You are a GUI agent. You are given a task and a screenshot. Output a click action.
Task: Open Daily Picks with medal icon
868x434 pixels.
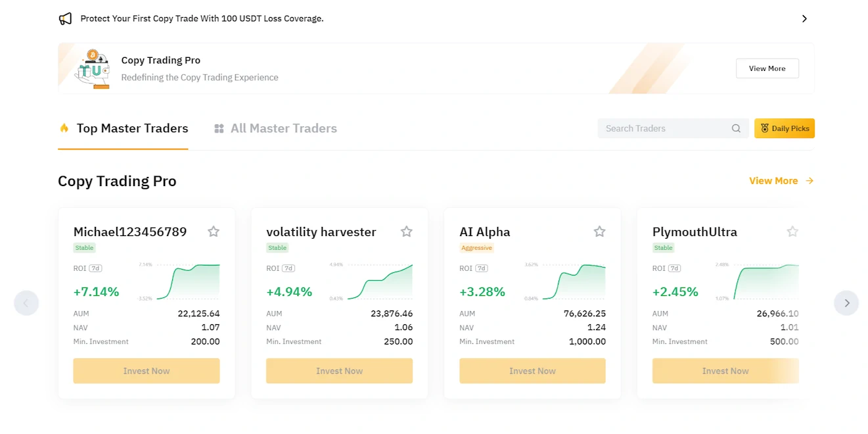[x=785, y=129]
